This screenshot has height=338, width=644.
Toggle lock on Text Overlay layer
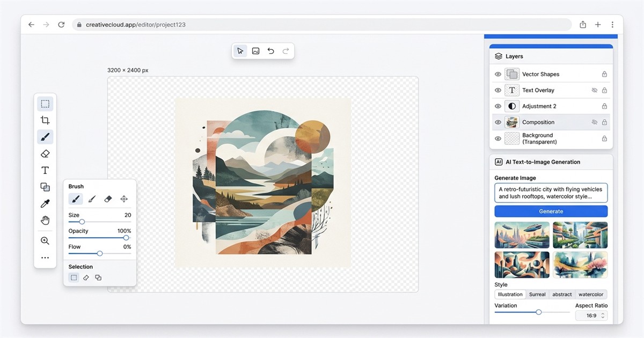[604, 91]
